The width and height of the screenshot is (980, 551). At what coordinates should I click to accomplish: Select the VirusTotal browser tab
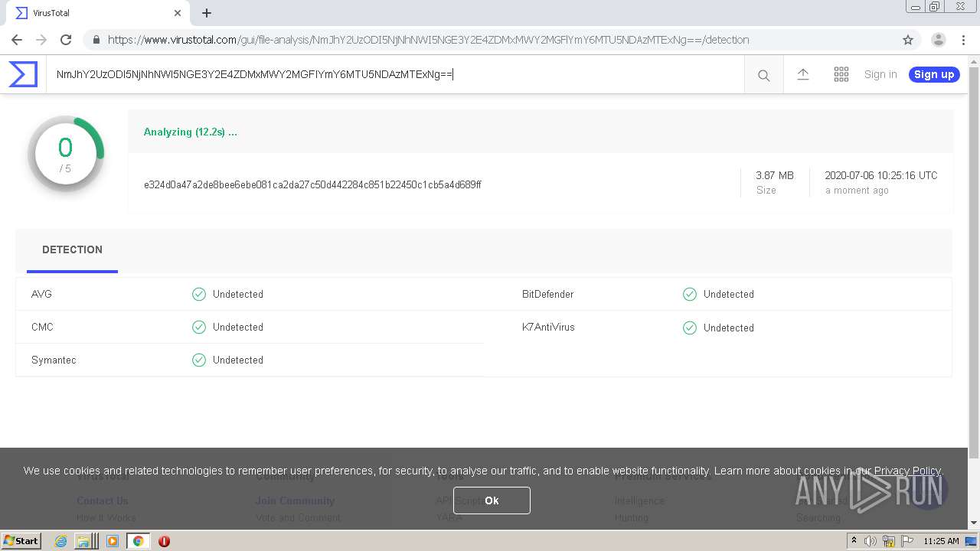coord(98,13)
